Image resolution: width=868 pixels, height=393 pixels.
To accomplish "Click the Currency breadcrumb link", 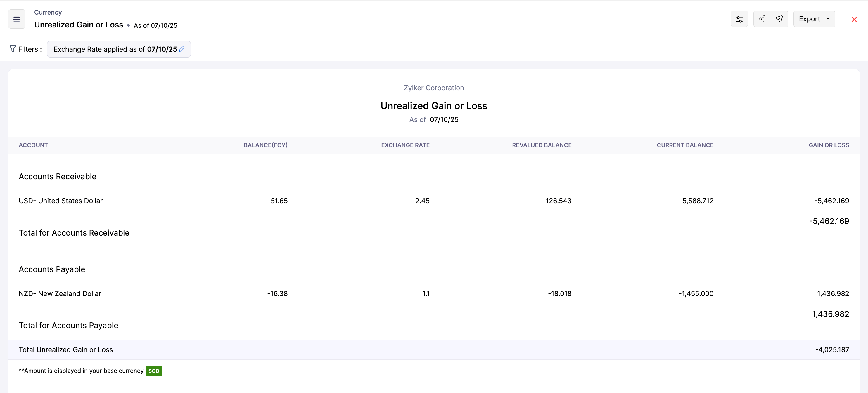I will tap(48, 13).
